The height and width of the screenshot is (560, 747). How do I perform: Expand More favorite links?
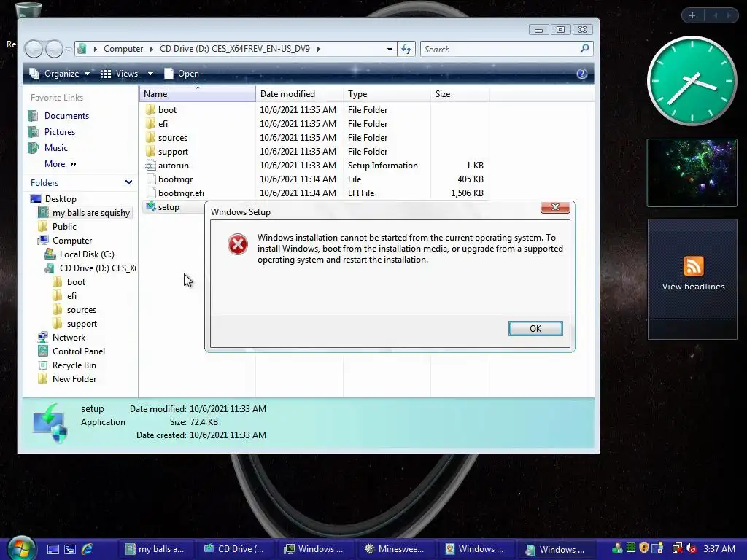[x=60, y=164]
